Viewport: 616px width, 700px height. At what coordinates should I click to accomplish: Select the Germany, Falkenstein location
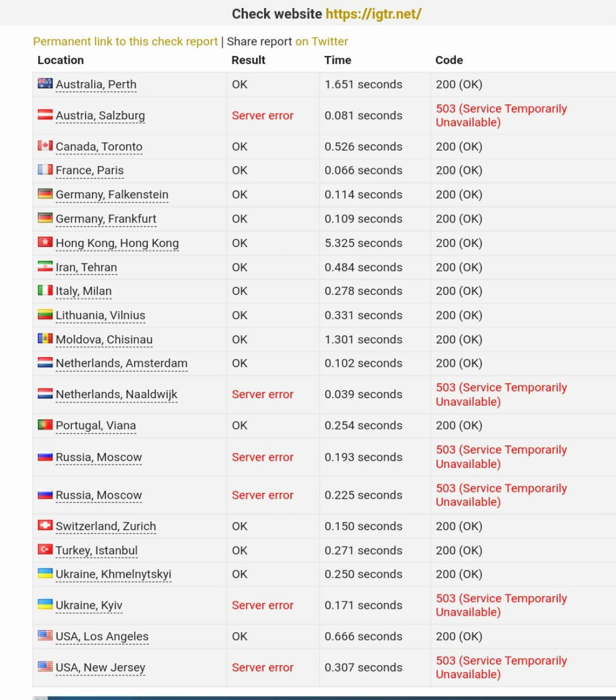pyautogui.click(x=112, y=195)
